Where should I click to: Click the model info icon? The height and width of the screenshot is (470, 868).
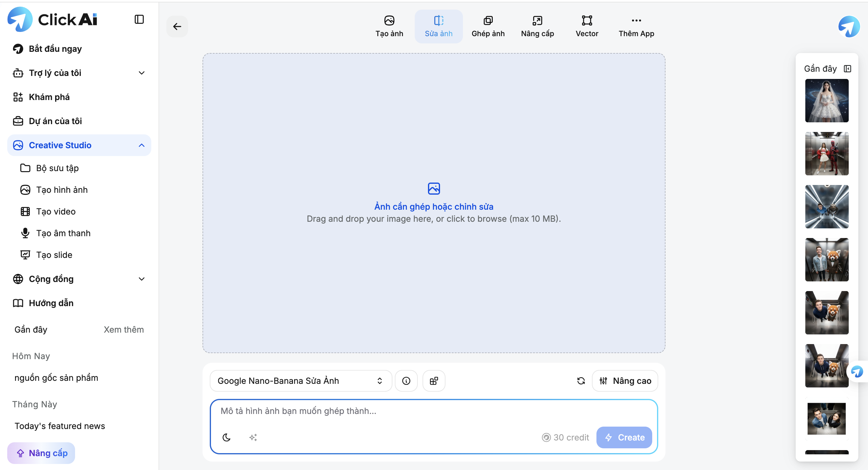click(406, 381)
